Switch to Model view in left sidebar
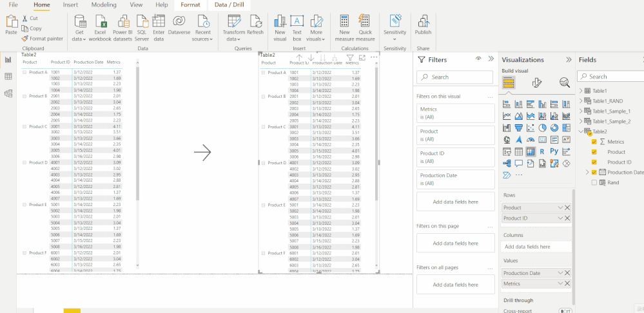644x313 pixels. tap(8, 93)
